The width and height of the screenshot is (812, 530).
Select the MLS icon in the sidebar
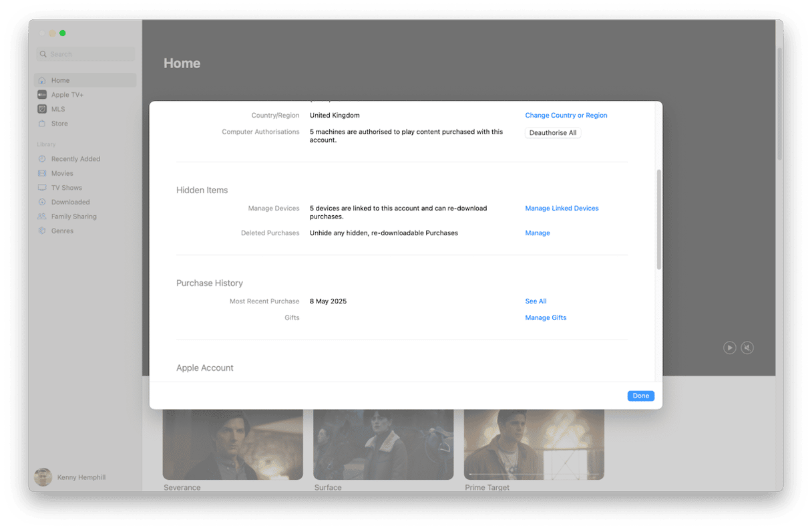pyautogui.click(x=42, y=109)
